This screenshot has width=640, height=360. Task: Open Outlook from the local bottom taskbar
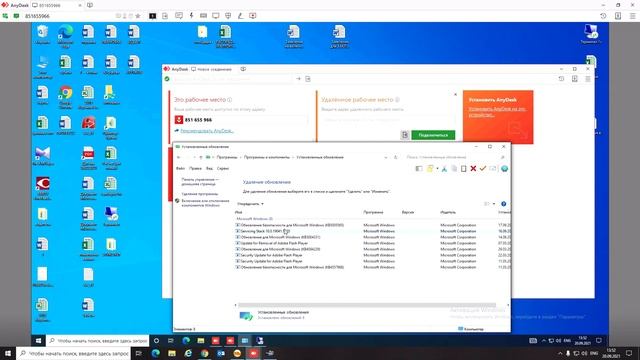pos(221,353)
